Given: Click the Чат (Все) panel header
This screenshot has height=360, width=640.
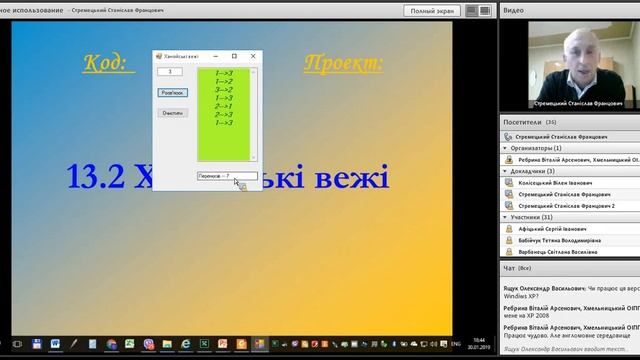Looking at the screenshot, I should pyautogui.click(x=570, y=268).
